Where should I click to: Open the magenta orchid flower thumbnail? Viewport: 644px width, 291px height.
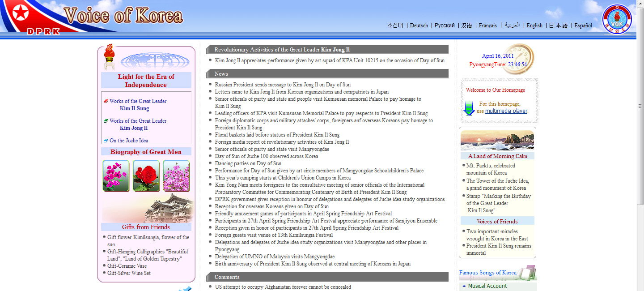click(x=116, y=176)
